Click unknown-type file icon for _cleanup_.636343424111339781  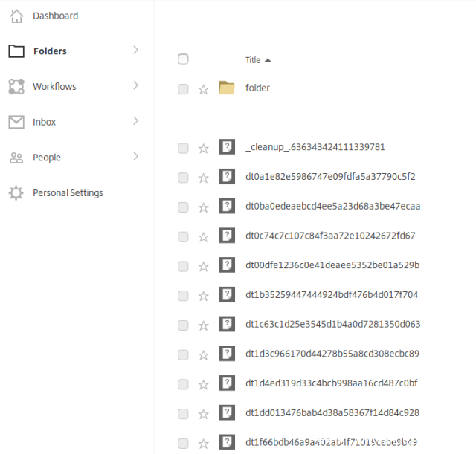227,147
